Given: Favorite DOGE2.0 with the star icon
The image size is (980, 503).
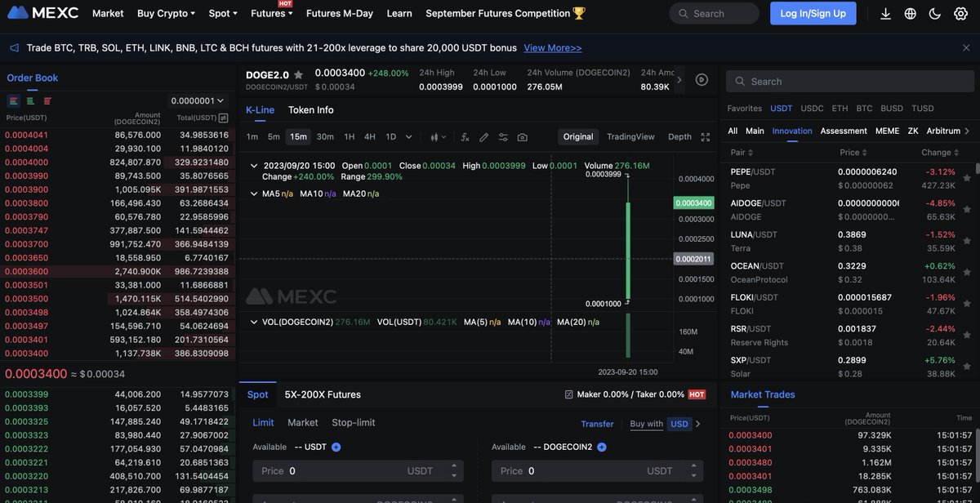Looking at the screenshot, I should 298,74.
